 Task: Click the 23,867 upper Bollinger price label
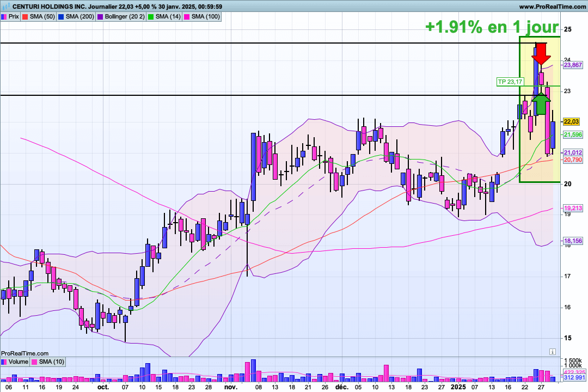click(x=573, y=65)
